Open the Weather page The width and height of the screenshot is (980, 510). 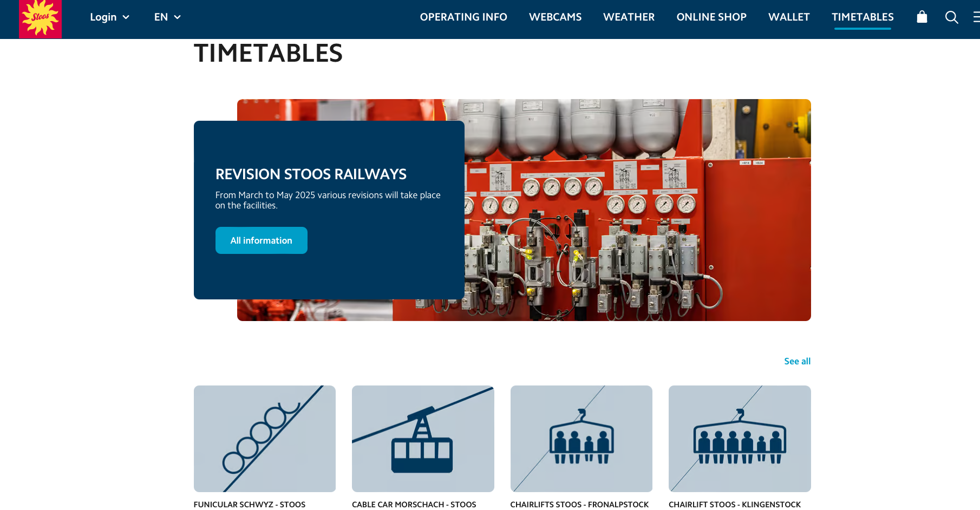tap(629, 17)
